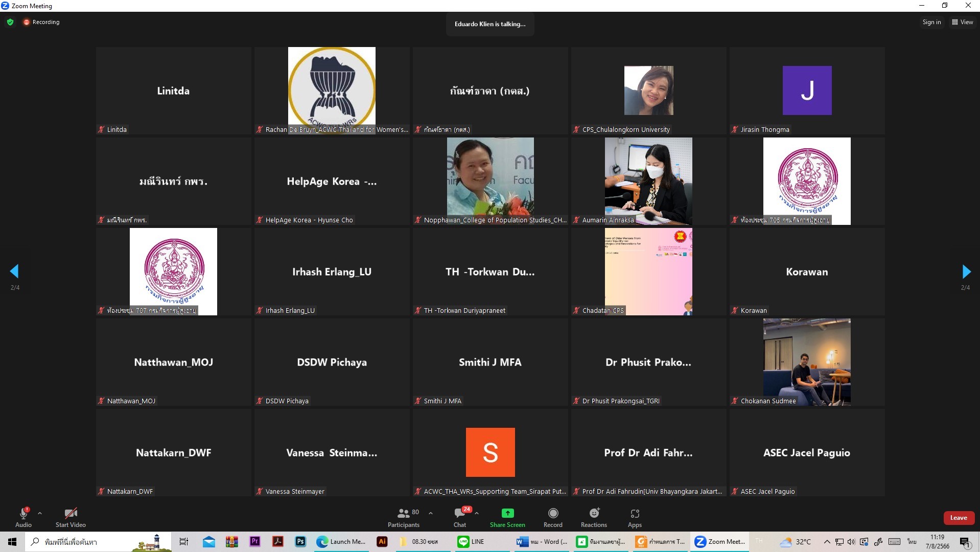This screenshot has height=552, width=980.
Task: Open the Chat panel
Action: tap(460, 517)
